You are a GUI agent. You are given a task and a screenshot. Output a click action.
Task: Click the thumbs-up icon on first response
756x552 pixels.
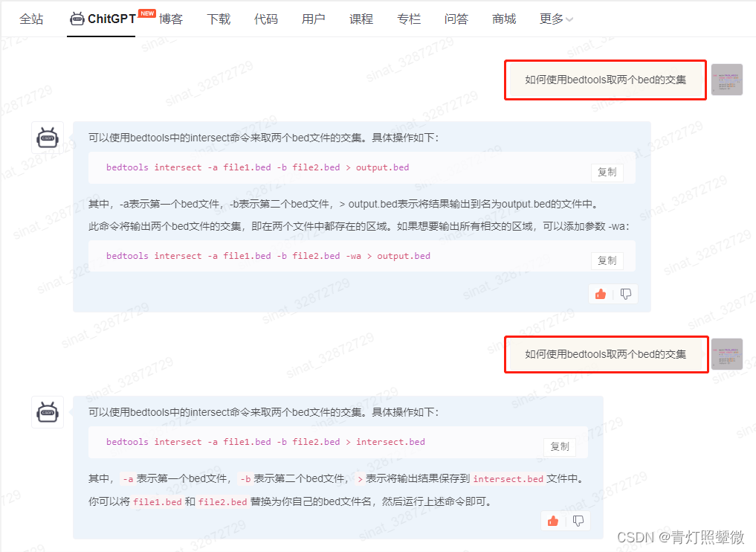[x=601, y=294]
